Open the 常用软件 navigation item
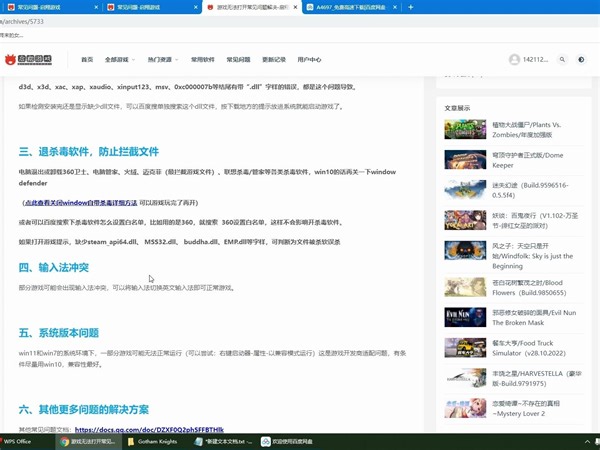600x450 pixels. 203,59
